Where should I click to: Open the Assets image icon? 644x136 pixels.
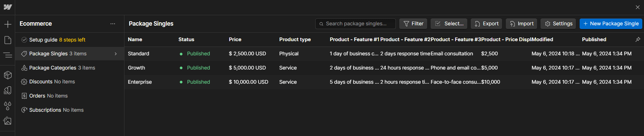click(x=7, y=121)
